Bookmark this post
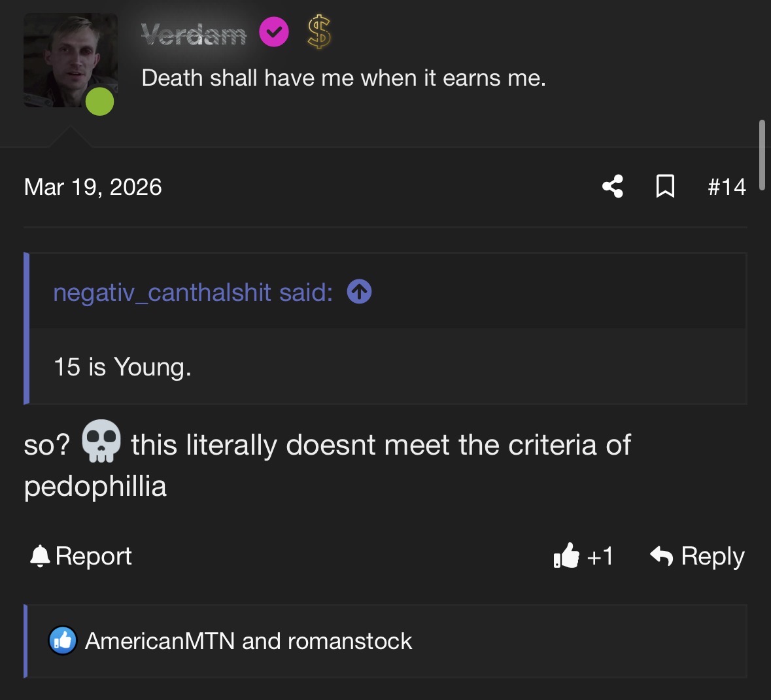This screenshot has height=700, width=771. click(x=665, y=186)
